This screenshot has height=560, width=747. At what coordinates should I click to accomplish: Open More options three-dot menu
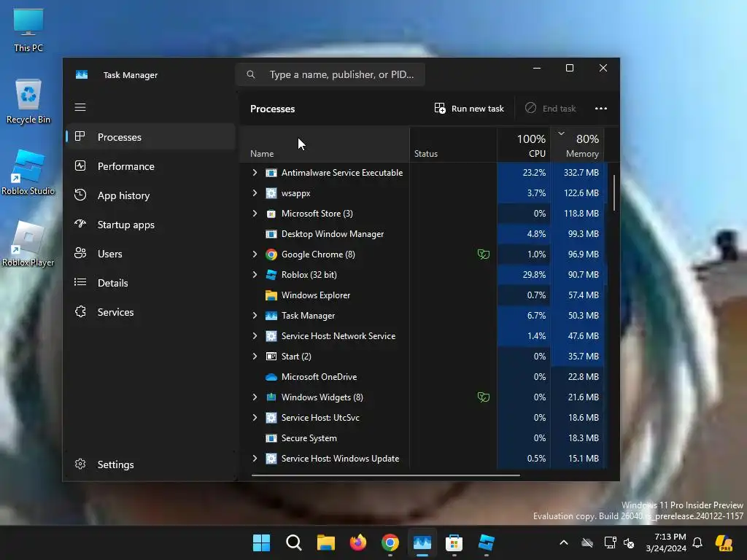click(x=601, y=109)
